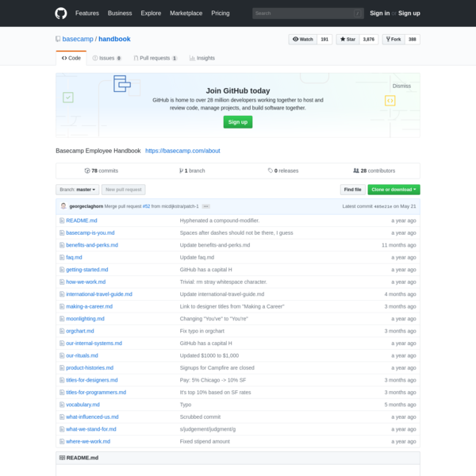This screenshot has width=476, height=476.
Task: Open what-influenced-us.md file
Action: (92, 416)
